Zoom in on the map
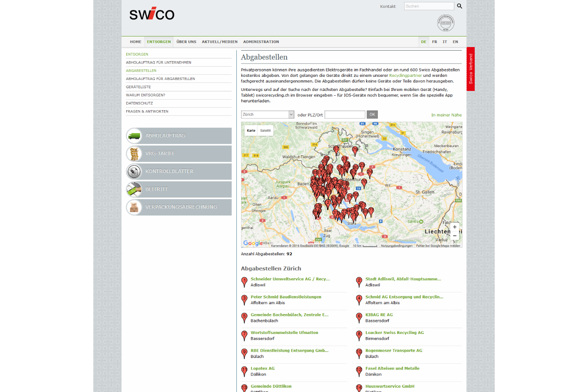 pos(454,227)
